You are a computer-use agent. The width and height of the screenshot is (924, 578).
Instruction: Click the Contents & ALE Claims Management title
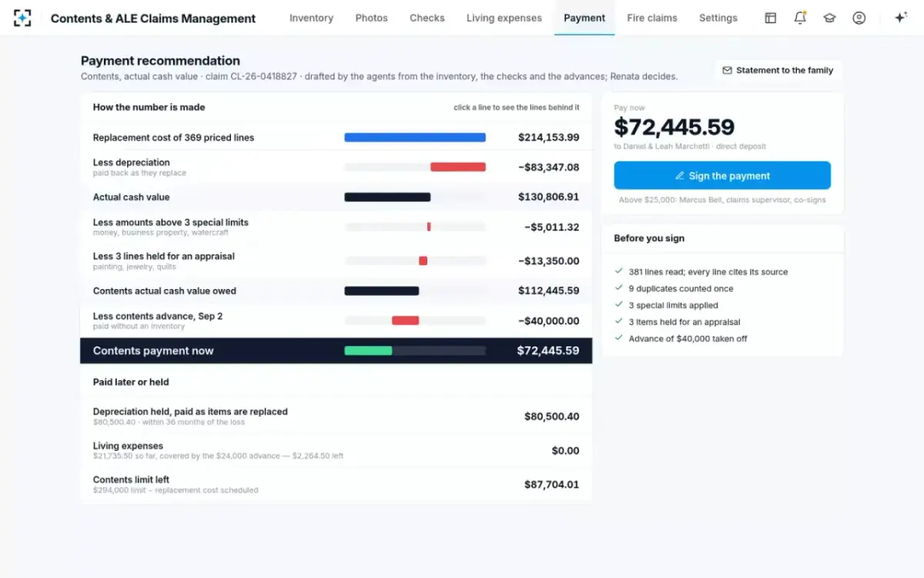pyautogui.click(x=153, y=18)
